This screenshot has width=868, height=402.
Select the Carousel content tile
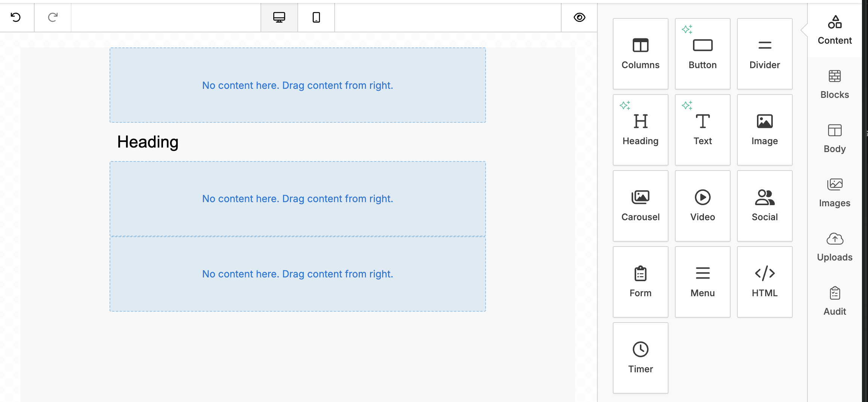[640, 206]
